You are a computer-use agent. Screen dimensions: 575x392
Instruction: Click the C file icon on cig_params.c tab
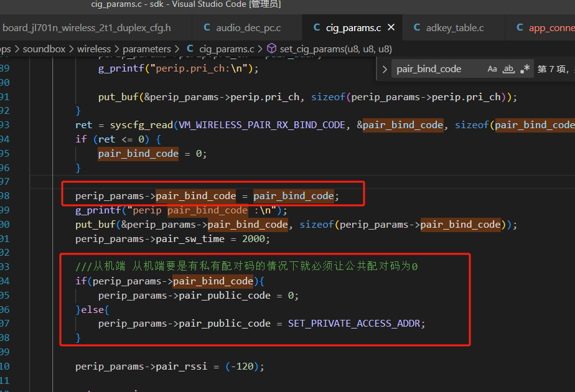317,27
